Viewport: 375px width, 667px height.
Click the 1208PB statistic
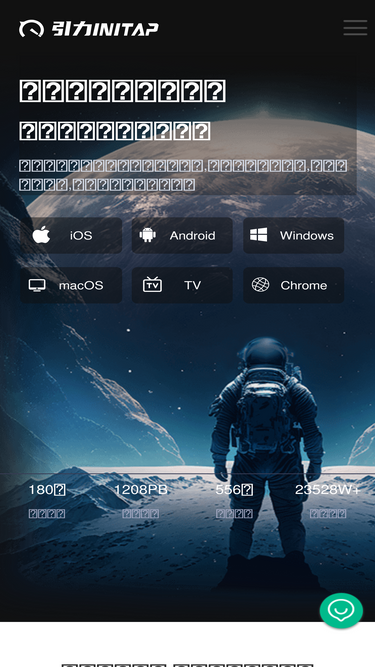point(141,490)
